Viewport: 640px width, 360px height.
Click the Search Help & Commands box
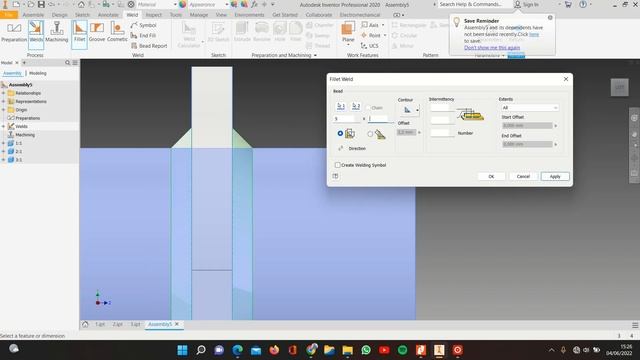(x=474, y=4)
